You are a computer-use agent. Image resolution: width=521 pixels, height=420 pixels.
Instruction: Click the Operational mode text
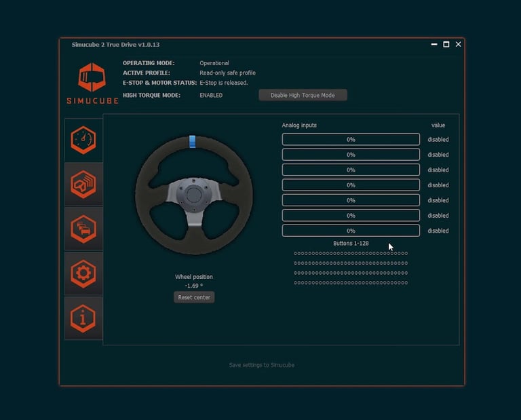214,63
